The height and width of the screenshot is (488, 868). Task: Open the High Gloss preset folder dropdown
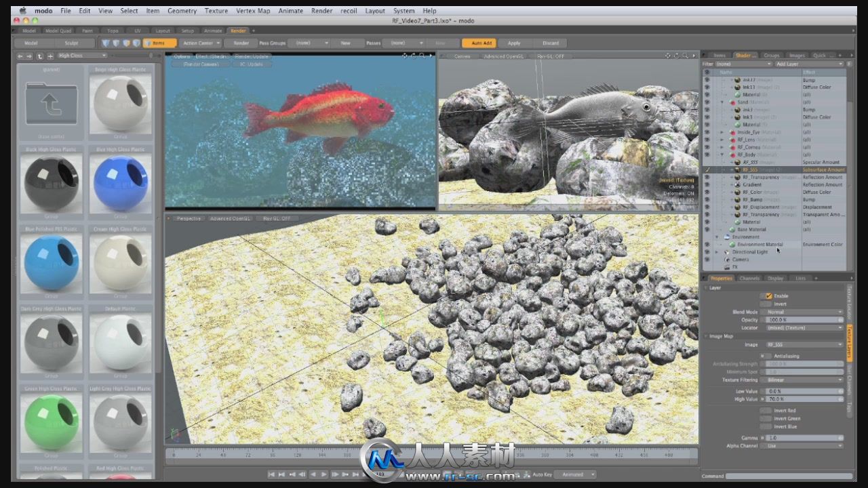click(82, 56)
